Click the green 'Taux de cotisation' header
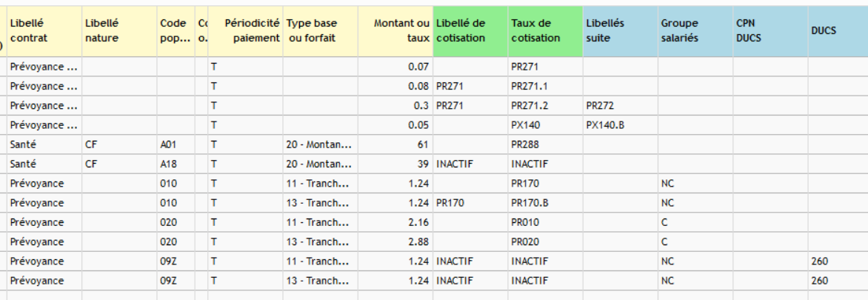The image size is (868, 300). click(545, 30)
